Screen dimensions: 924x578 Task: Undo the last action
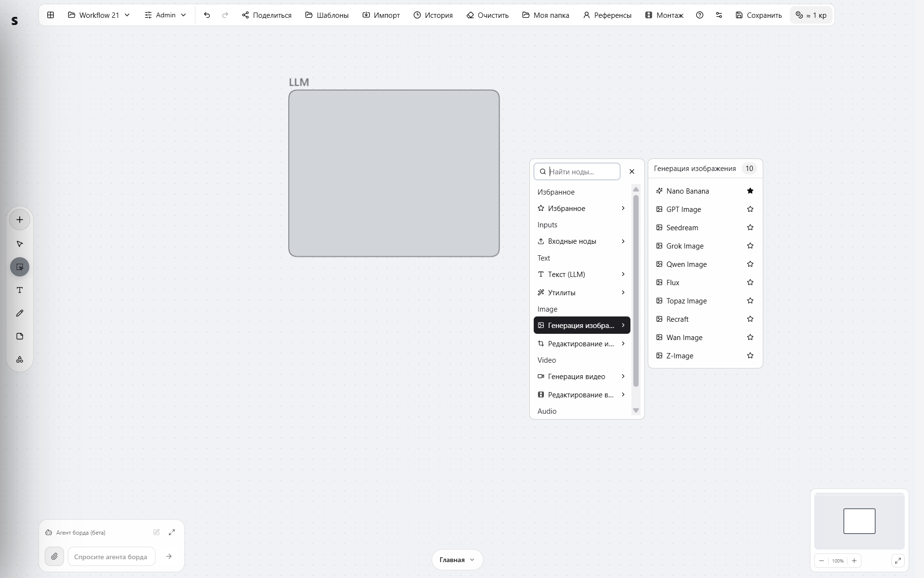pos(207,15)
